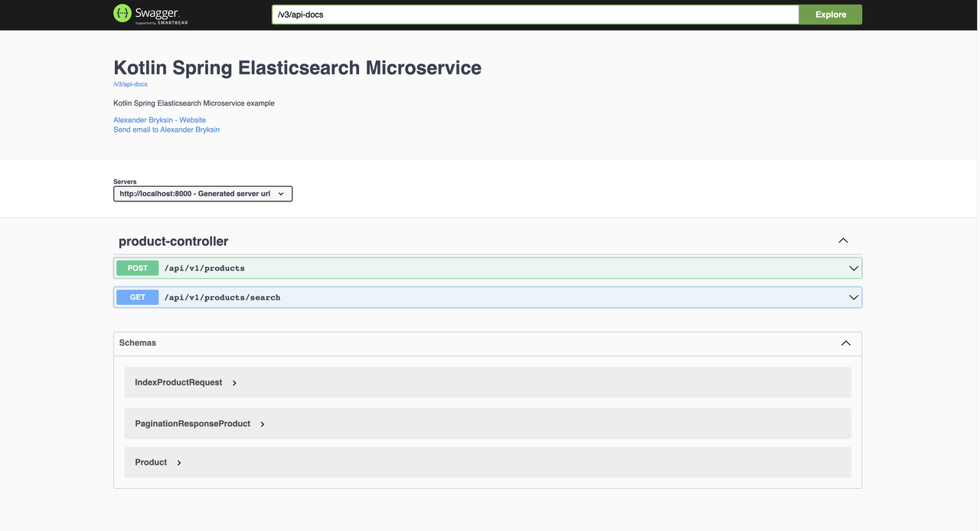Open the Servers dropdown for localhost:8000

point(203,194)
